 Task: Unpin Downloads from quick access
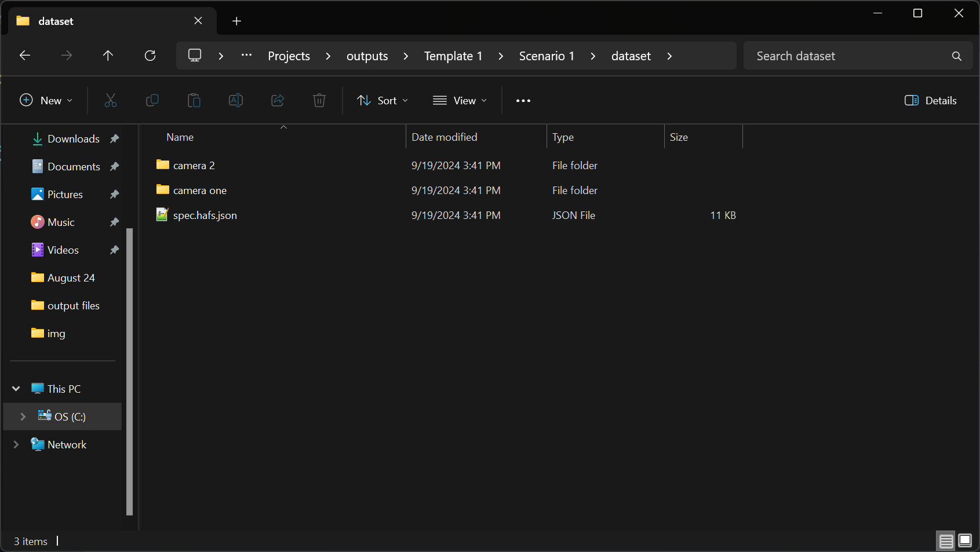coord(114,138)
